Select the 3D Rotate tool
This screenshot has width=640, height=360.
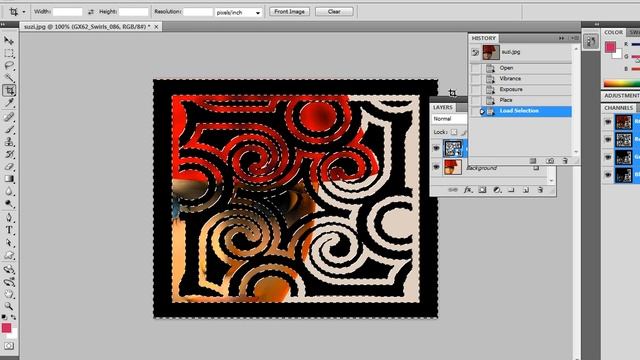pos(9,269)
